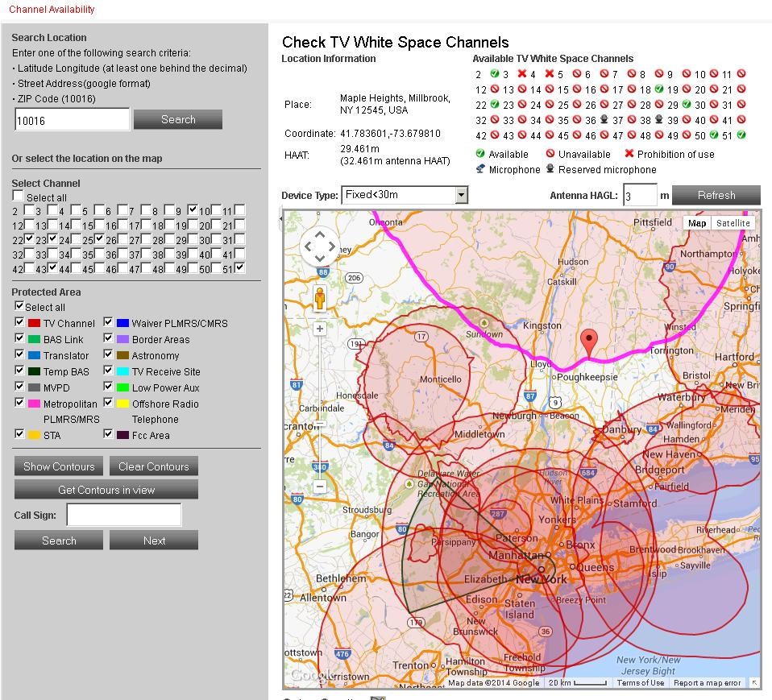This screenshot has width=772, height=700.
Task: Click channel 22 available status icon
Action: (494, 105)
